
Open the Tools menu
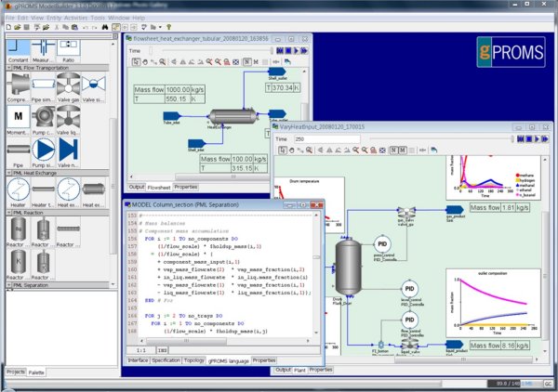tap(98, 18)
